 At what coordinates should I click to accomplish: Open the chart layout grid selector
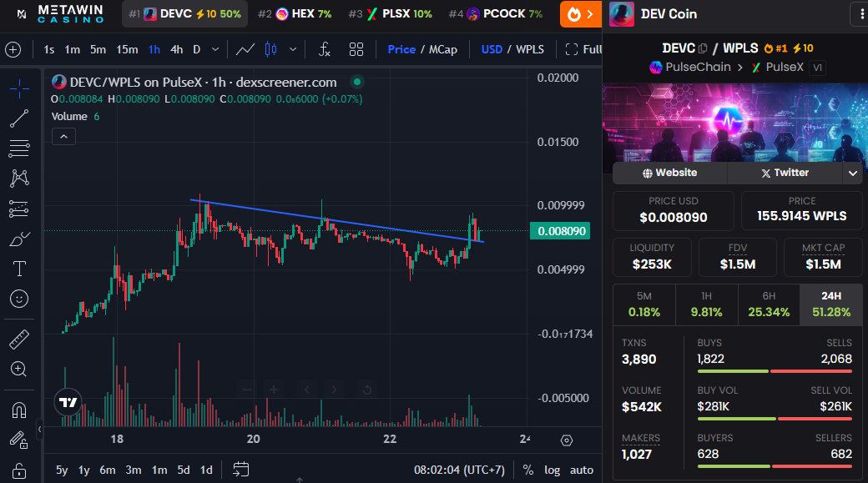click(x=356, y=50)
